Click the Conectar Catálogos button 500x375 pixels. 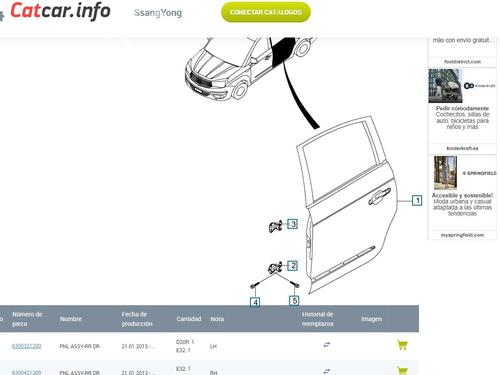click(x=266, y=12)
